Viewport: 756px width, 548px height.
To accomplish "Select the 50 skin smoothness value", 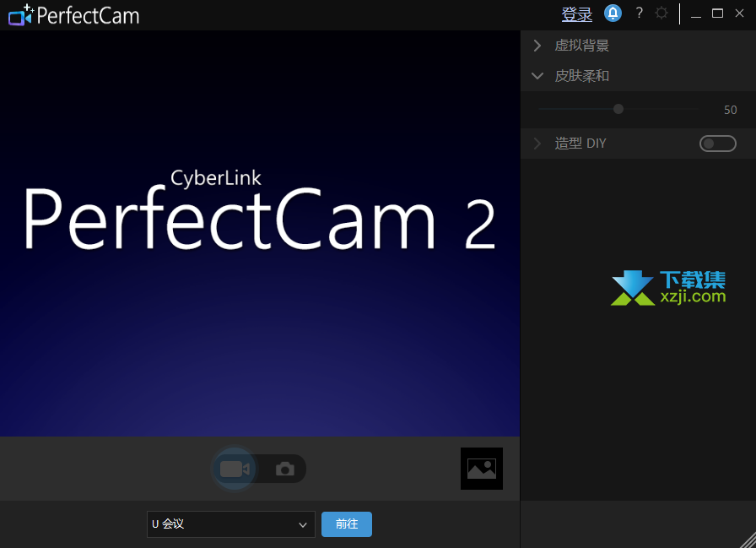I will click(x=730, y=110).
